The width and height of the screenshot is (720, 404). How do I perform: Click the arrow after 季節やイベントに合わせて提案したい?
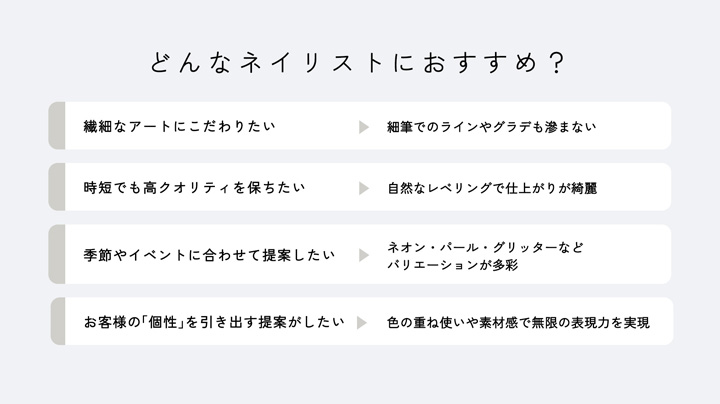(x=364, y=255)
